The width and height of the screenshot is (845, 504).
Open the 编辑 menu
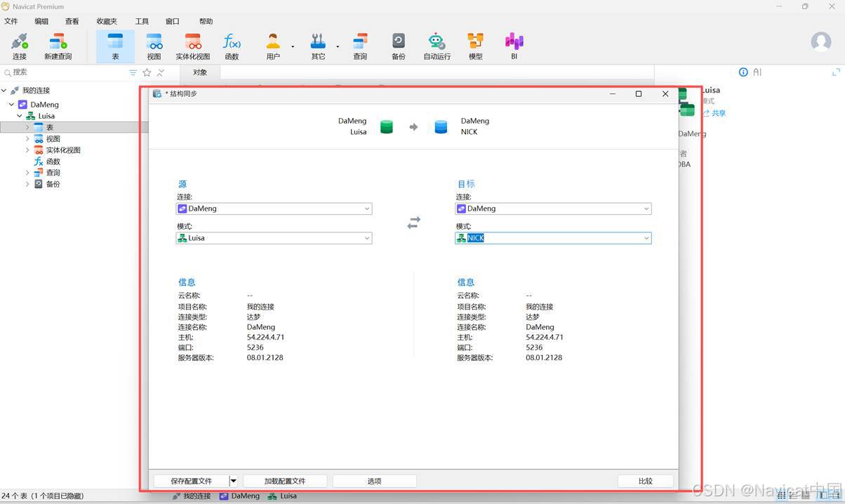pyautogui.click(x=41, y=22)
